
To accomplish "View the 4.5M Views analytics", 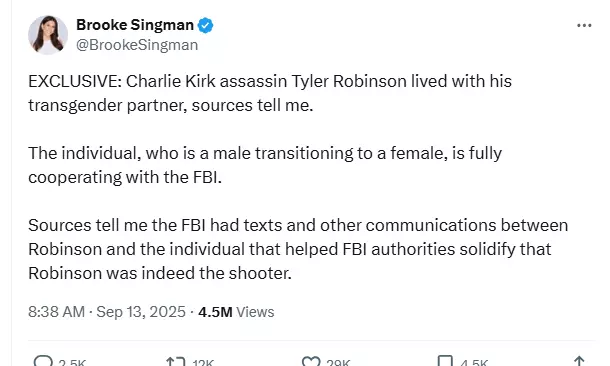I will [x=236, y=312].
